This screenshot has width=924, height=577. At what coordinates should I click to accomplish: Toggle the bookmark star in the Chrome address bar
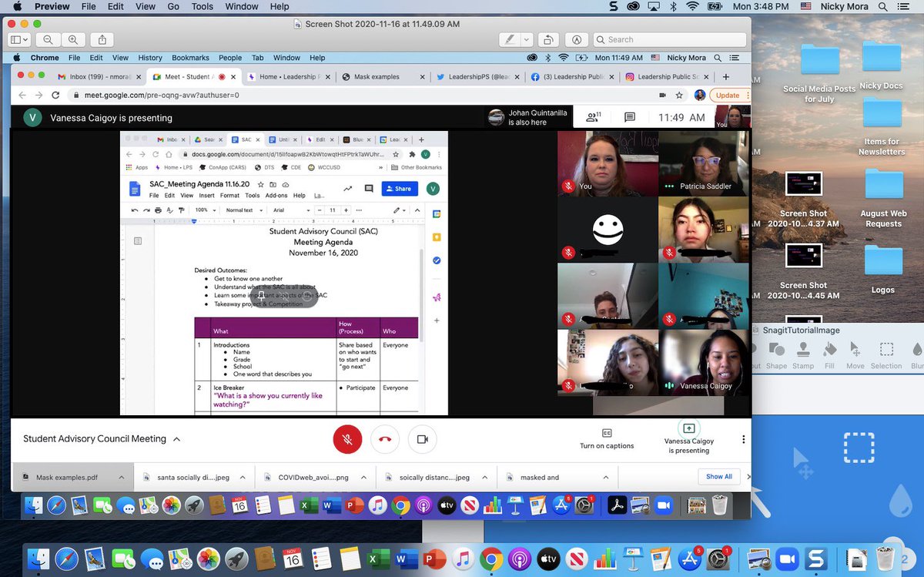pyautogui.click(x=679, y=96)
